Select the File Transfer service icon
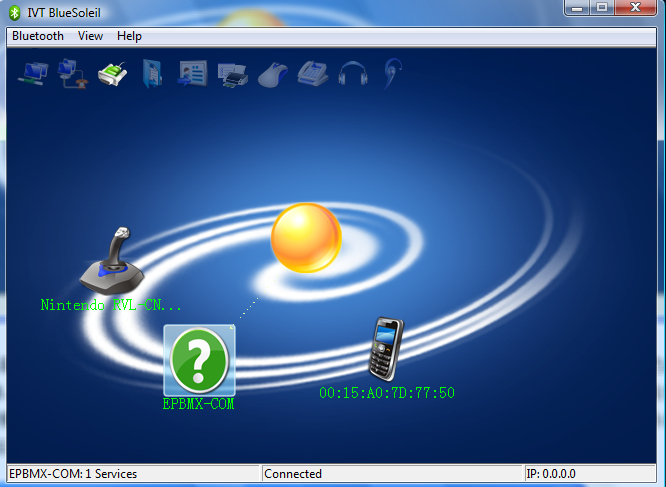 (x=152, y=74)
